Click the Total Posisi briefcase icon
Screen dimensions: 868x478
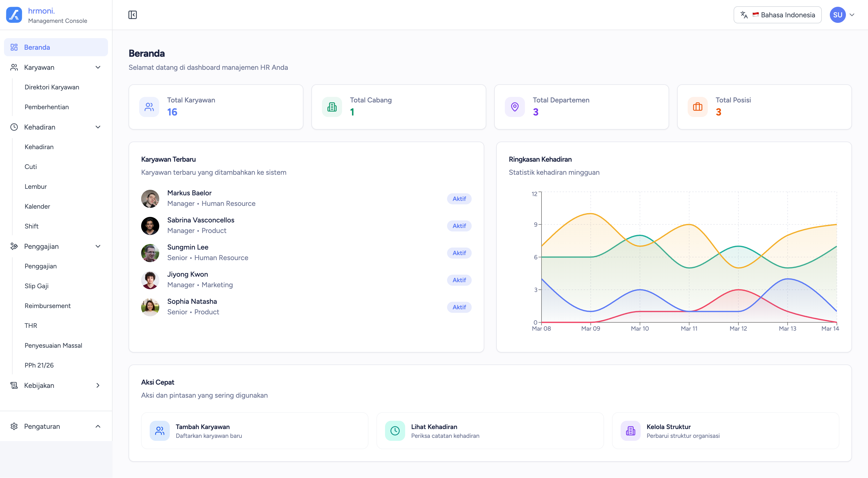[x=697, y=107]
